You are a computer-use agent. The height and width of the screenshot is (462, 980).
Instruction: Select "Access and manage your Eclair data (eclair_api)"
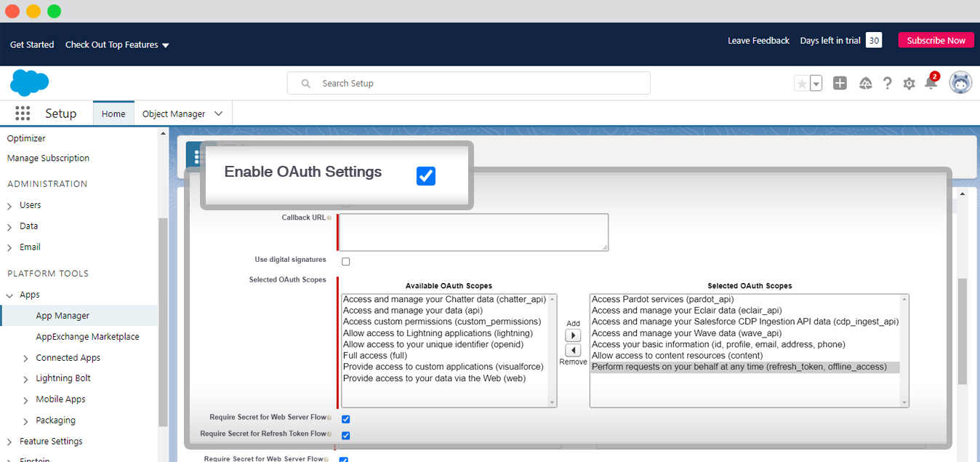tap(686, 311)
